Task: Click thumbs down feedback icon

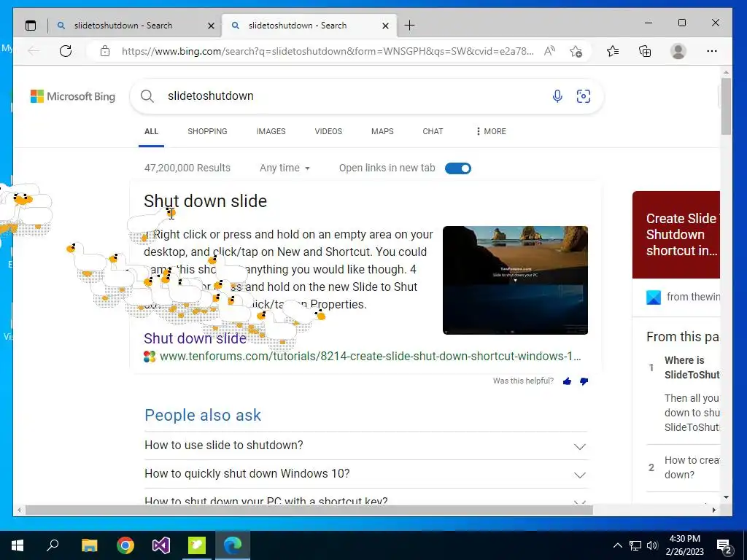Action: point(584,381)
